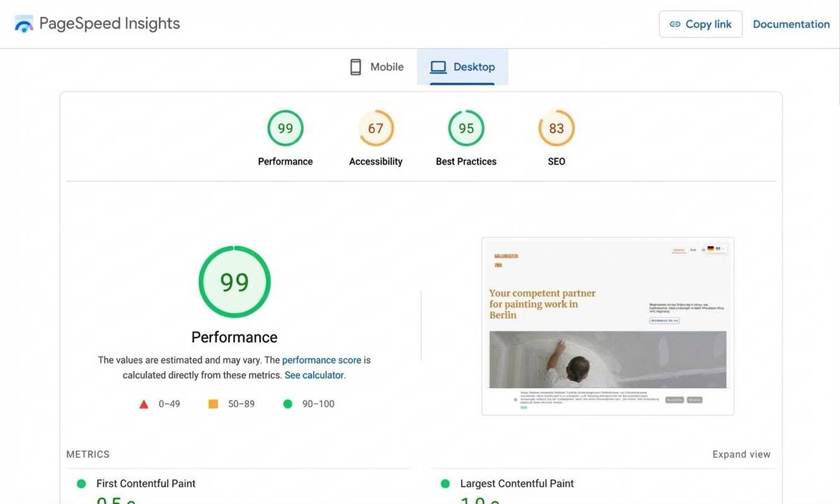
Task: Click Expand view to show metric details
Action: (741, 454)
